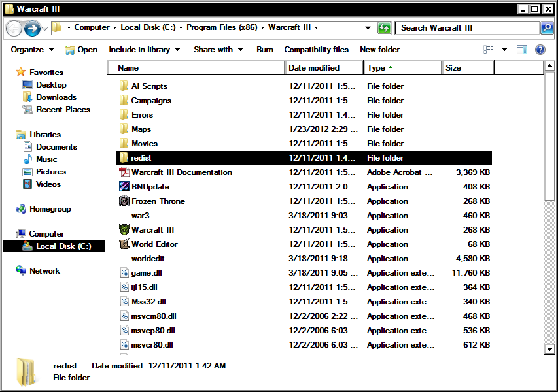Select the game.dll file icon
The height and width of the screenshot is (392, 558).
(x=124, y=273)
